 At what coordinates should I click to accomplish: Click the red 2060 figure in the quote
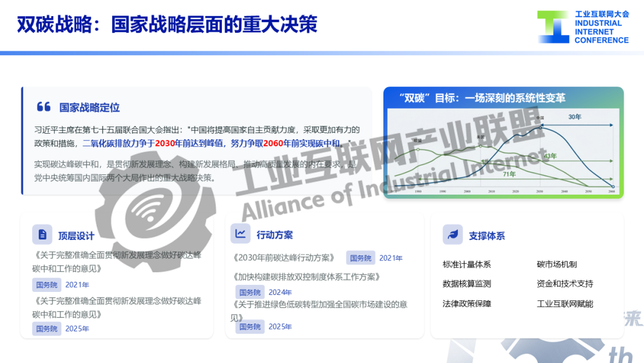click(273, 143)
